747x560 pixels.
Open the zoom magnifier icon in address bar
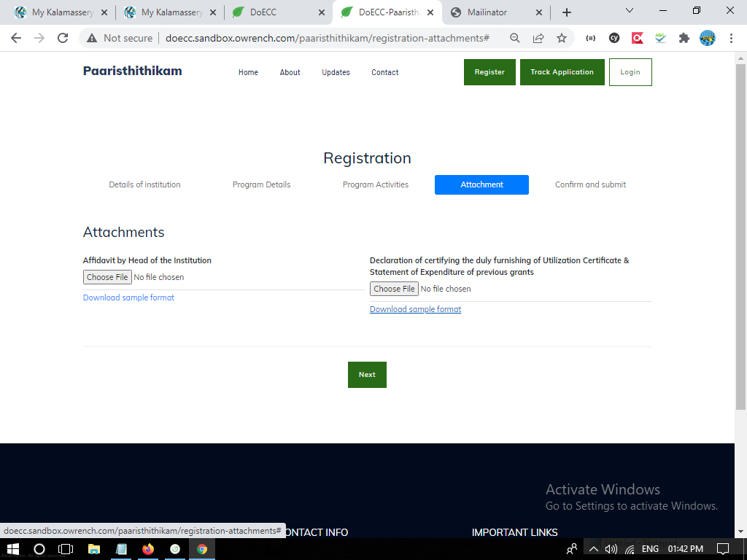point(515,38)
